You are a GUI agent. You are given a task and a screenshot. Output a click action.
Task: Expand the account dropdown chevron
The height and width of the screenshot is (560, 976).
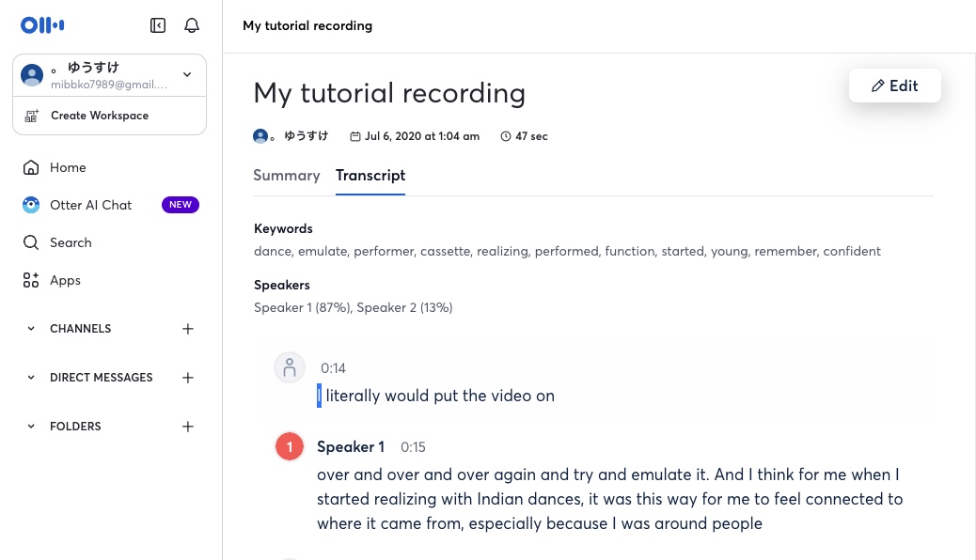(x=187, y=74)
